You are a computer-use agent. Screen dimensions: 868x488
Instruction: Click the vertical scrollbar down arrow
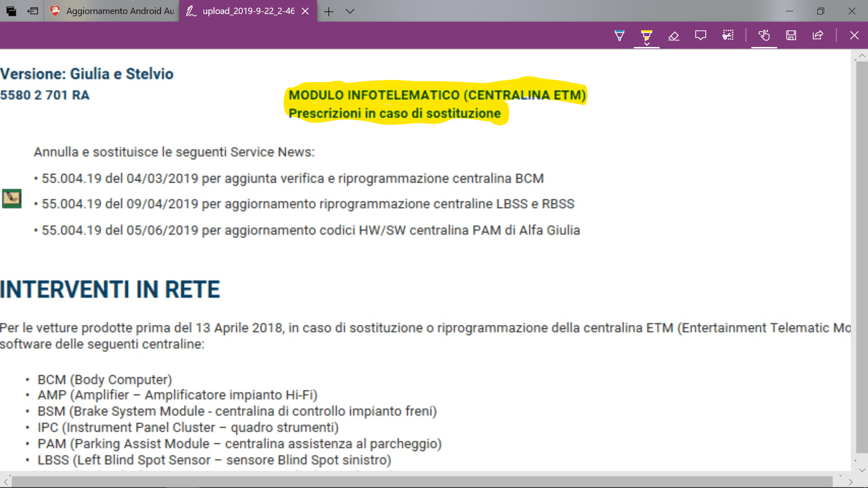[x=862, y=470]
